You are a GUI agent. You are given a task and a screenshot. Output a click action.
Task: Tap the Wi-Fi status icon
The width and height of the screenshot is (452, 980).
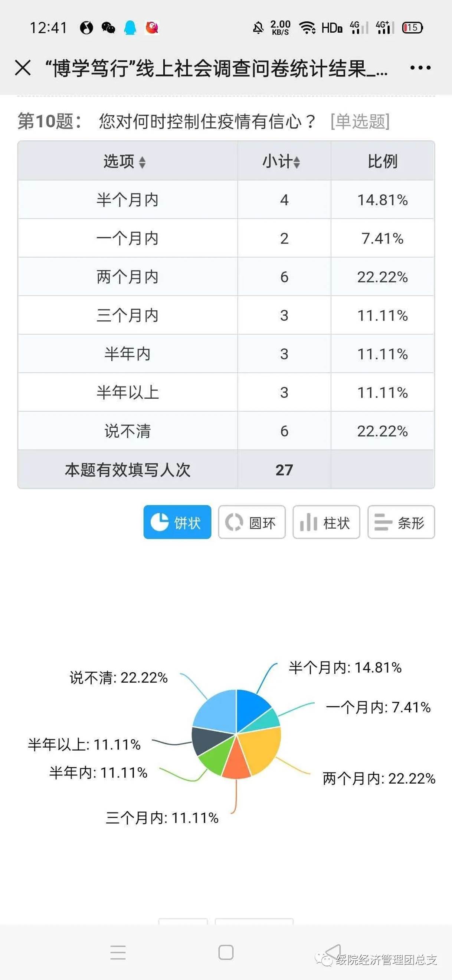(307, 28)
